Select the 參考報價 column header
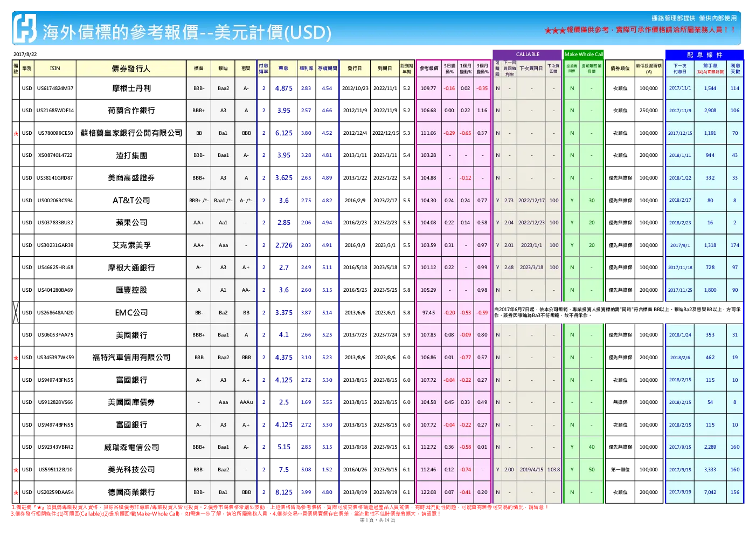 [429, 68]
